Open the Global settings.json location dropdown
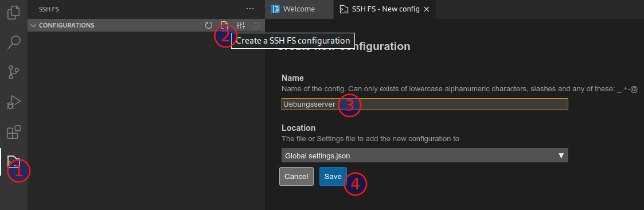Screen dimensions: 644x210 (425, 155)
